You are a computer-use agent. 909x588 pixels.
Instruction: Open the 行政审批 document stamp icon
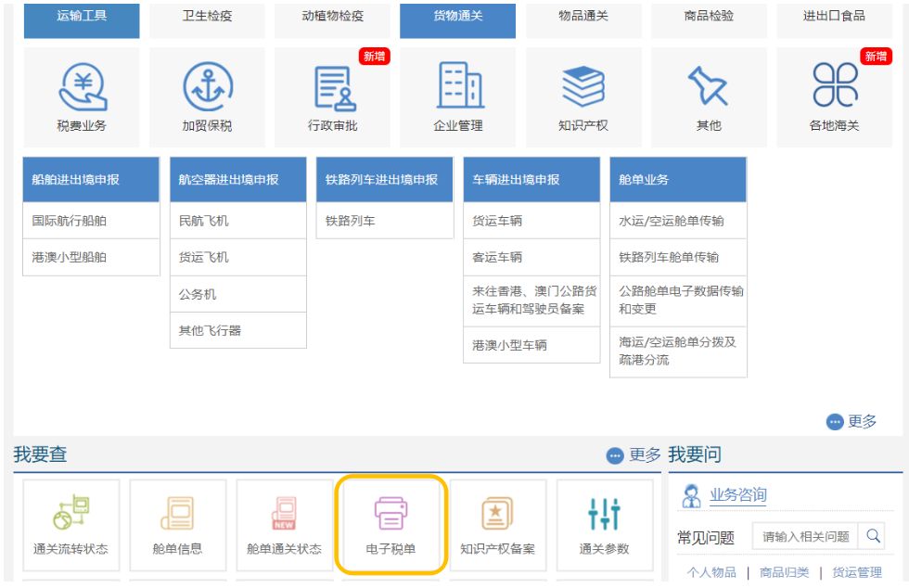tap(334, 88)
